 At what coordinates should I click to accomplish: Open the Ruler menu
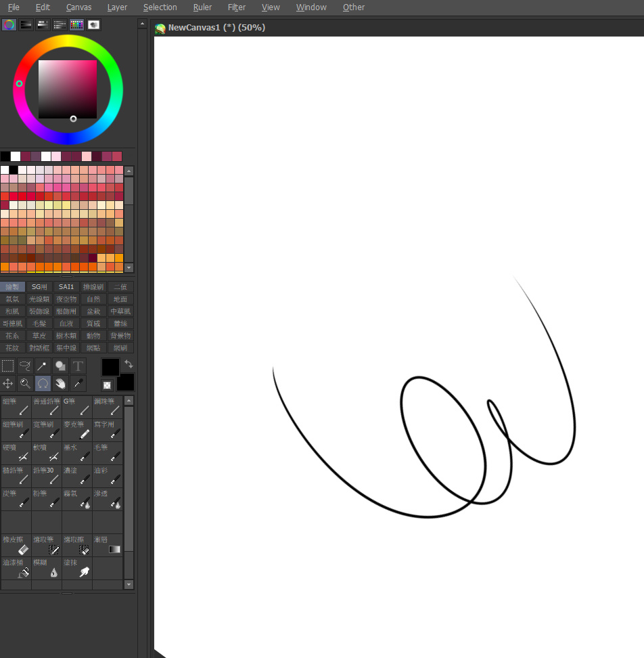[202, 7]
